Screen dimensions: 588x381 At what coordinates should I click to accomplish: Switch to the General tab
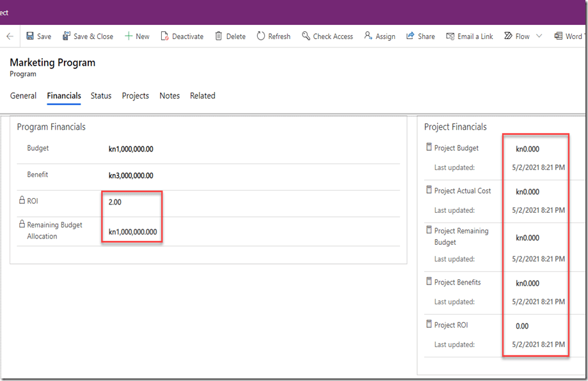click(23, 96)
